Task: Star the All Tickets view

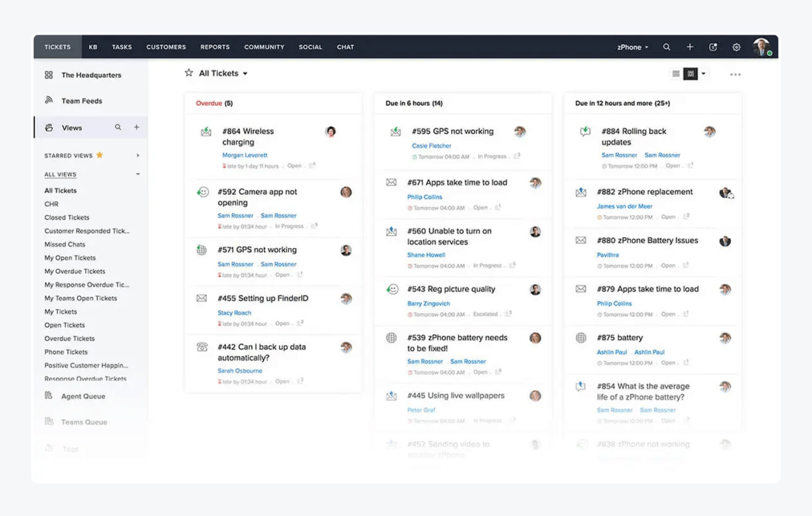Action: pyautogui.click(x=187, y=73)
